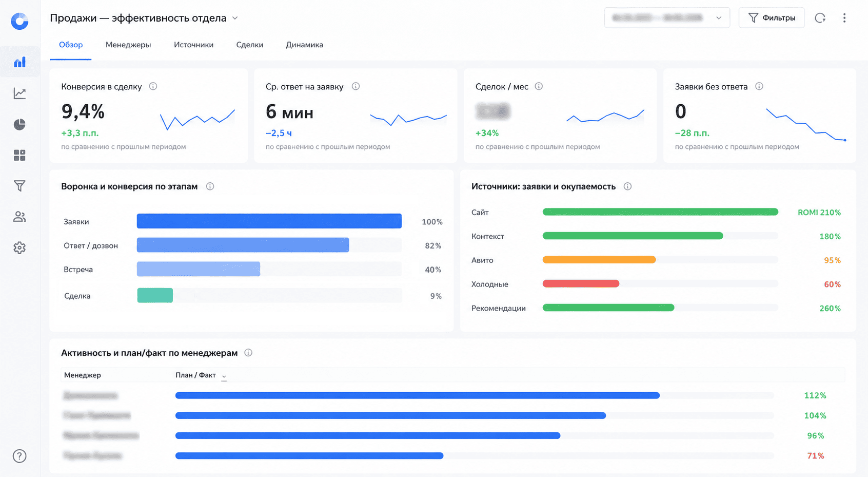The height and width of the screenshot is (477, 868).
Task: Click Заявки без ответа sparkline chart
Action: [806, 124]
